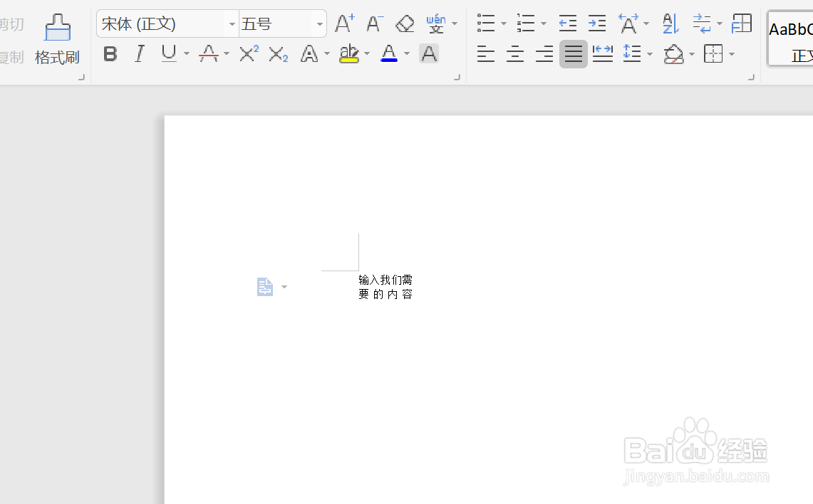
Task: Apply text effects outlined A
Action: [x=309, y=54]
